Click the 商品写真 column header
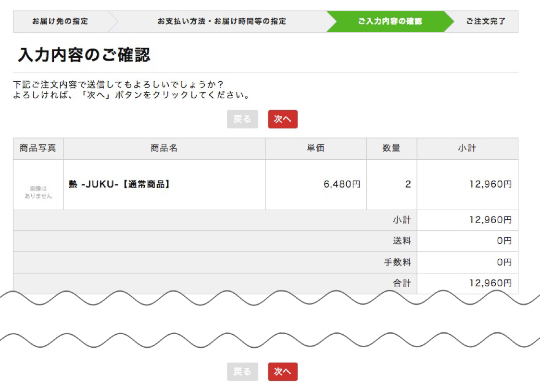The height and width of the screenshot is (392, 540). 38,148
